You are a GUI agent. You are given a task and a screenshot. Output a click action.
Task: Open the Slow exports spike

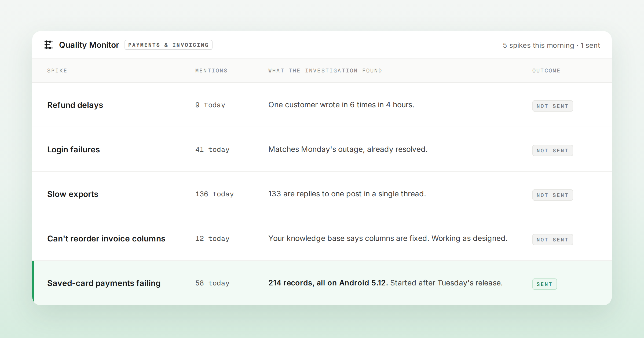(73, 194)
